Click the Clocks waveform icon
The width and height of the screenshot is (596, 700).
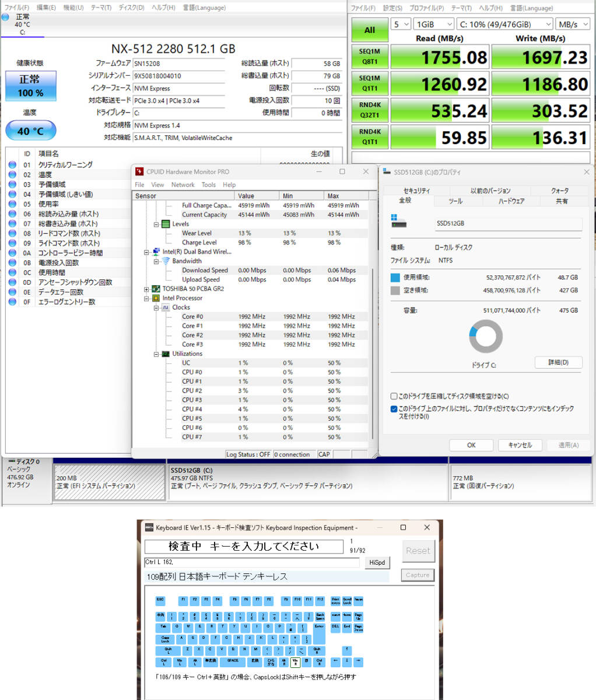(x=166, y=307)
